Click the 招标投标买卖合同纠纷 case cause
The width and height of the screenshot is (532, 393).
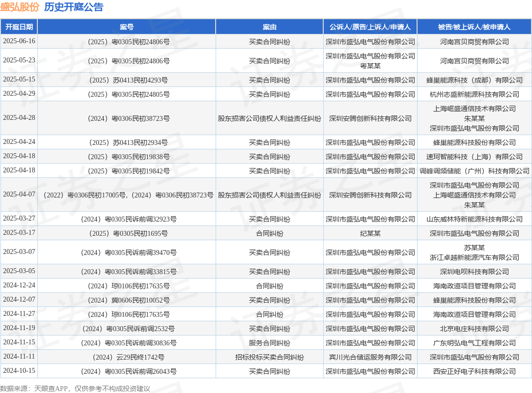269,357
